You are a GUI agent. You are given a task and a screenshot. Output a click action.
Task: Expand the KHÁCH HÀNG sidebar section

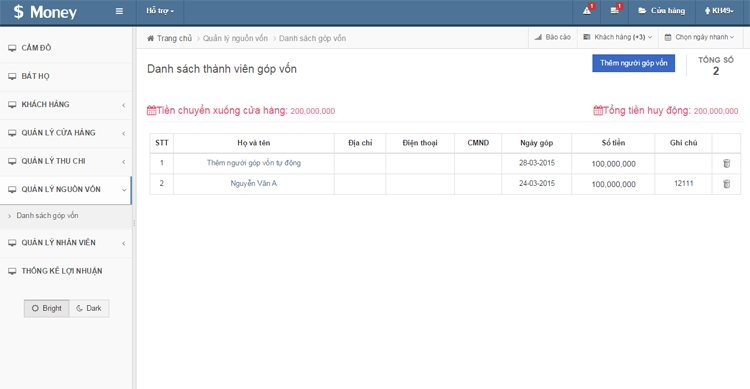coord(66,104)
